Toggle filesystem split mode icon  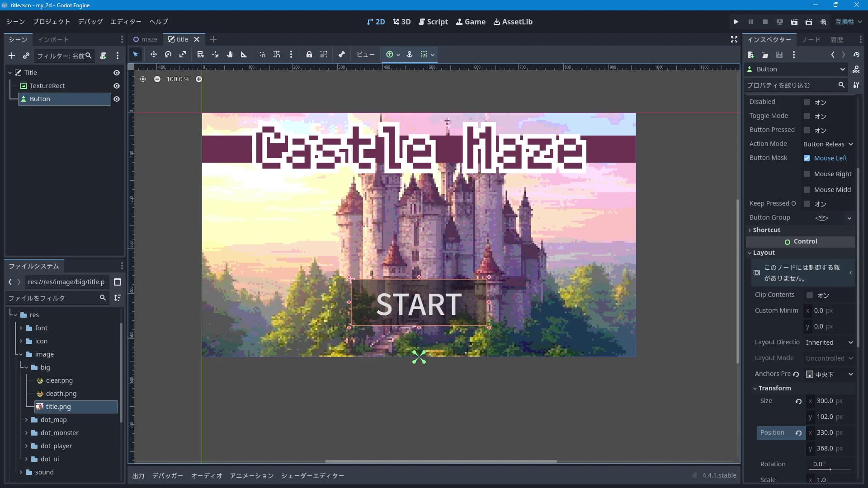click(118, 282)
